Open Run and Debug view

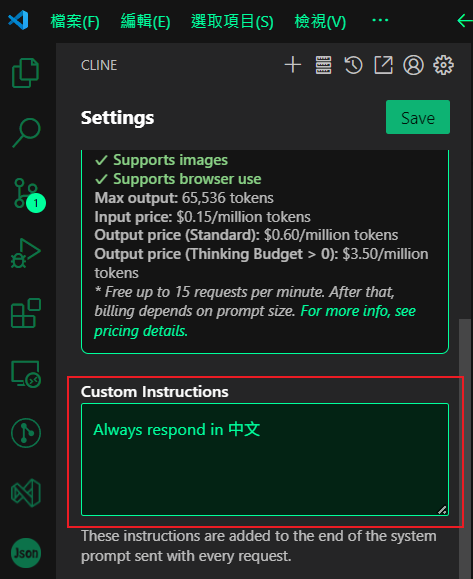25,253
